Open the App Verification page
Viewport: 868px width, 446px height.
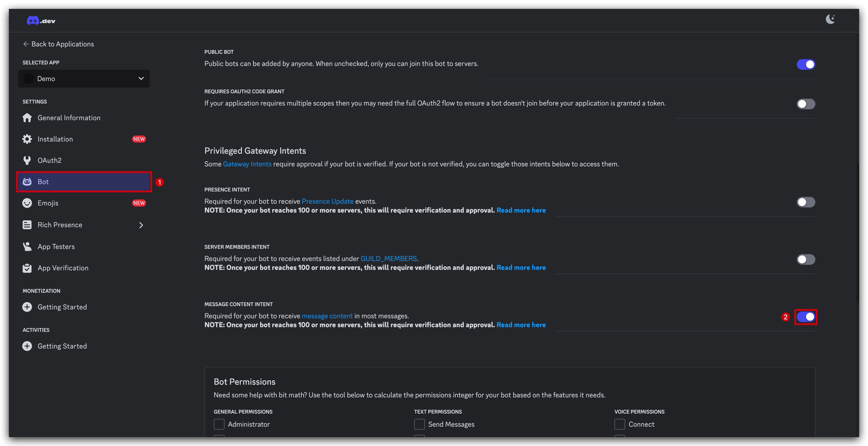tap(84, 268)
